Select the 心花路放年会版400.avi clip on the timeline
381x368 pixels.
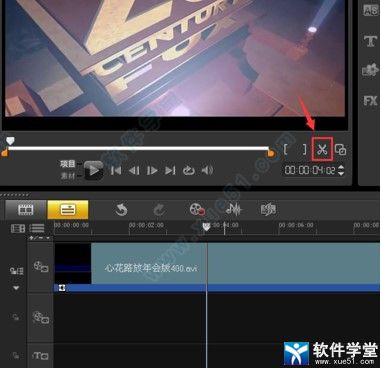coord(235,263)
